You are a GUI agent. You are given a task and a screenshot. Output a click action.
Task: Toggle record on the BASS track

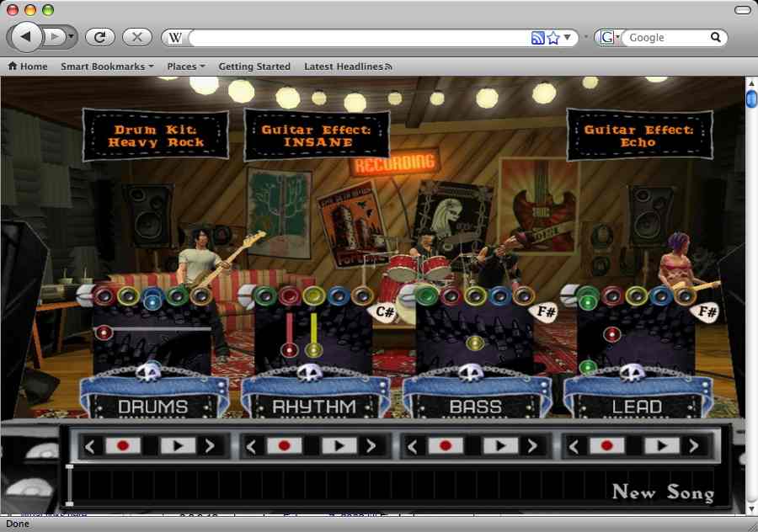pyautogui.click(x=446, y=445)
